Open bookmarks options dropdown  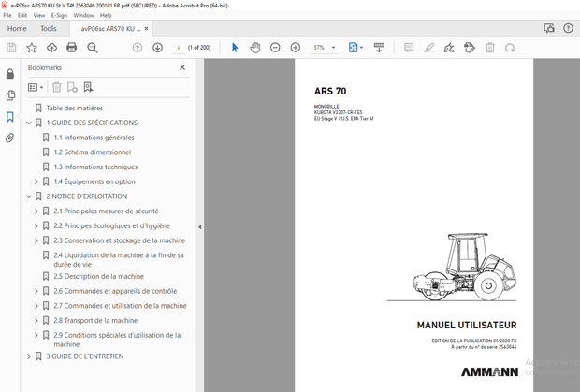click(x=36, y=87)
